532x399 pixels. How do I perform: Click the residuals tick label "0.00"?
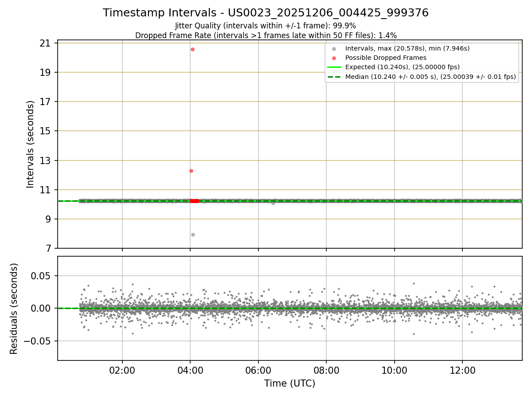tap(41, 308)
